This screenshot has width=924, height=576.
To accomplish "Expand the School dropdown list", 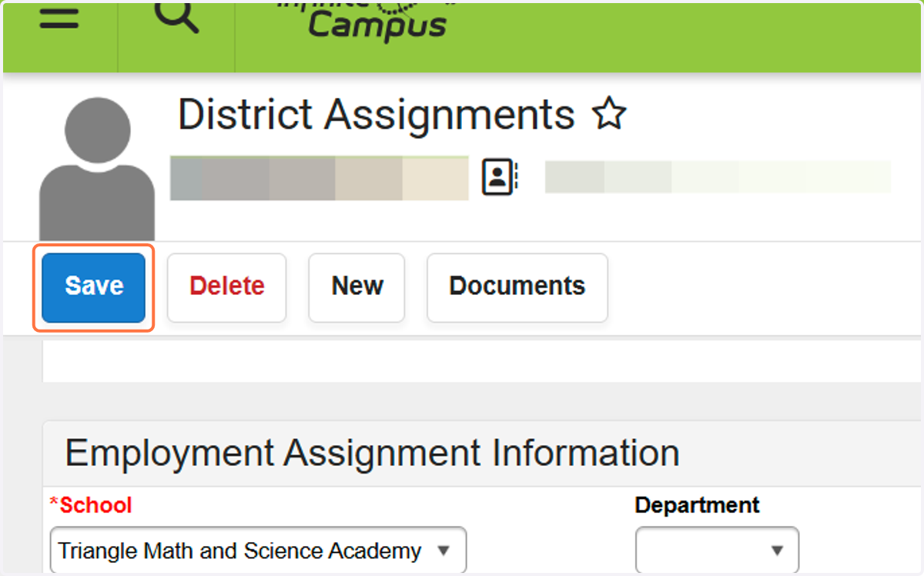I will [258, 551].
